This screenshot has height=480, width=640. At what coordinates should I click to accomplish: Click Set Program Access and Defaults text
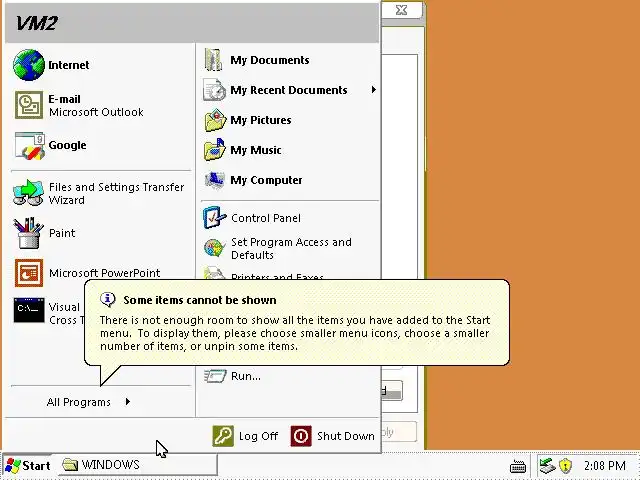coord(291,248)
